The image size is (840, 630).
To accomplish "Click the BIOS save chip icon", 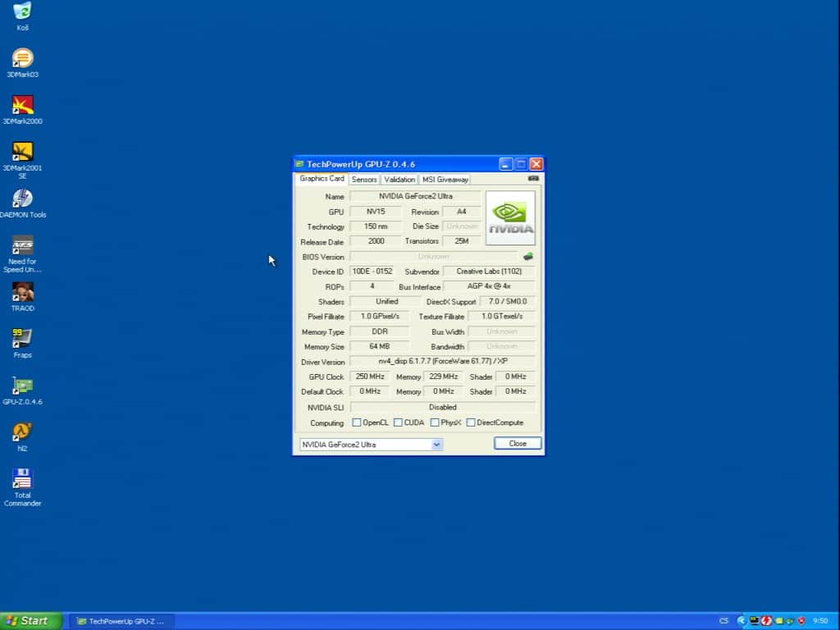I will click(527, 257).
